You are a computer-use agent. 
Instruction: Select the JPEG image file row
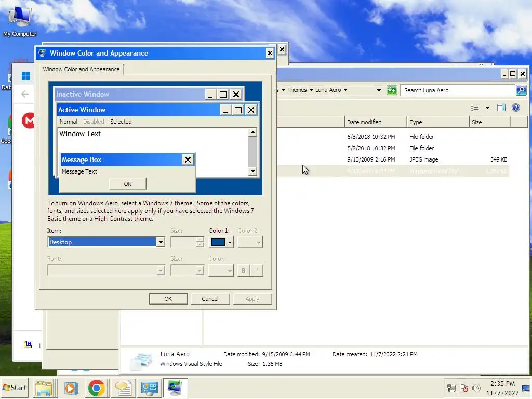tap(393, 159)
